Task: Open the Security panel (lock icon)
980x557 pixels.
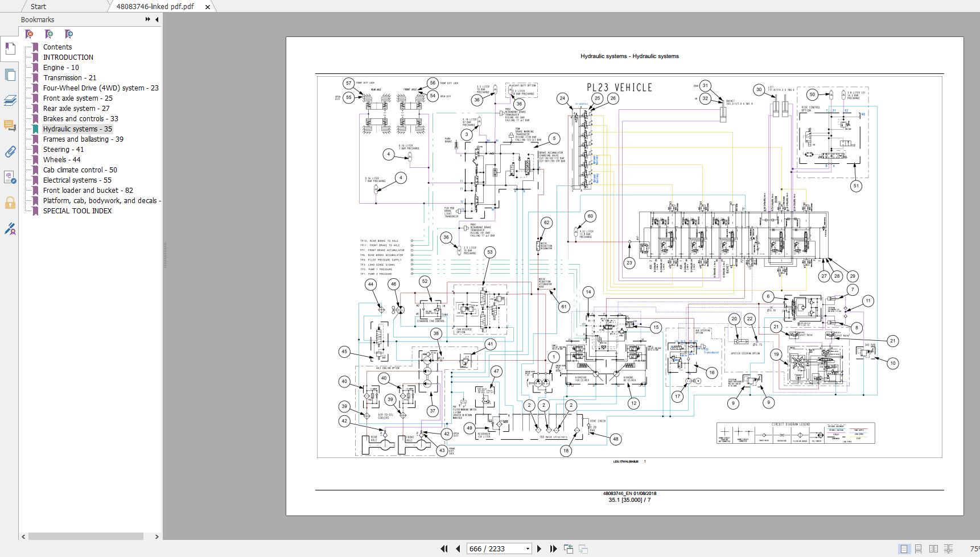Action: 10,203
